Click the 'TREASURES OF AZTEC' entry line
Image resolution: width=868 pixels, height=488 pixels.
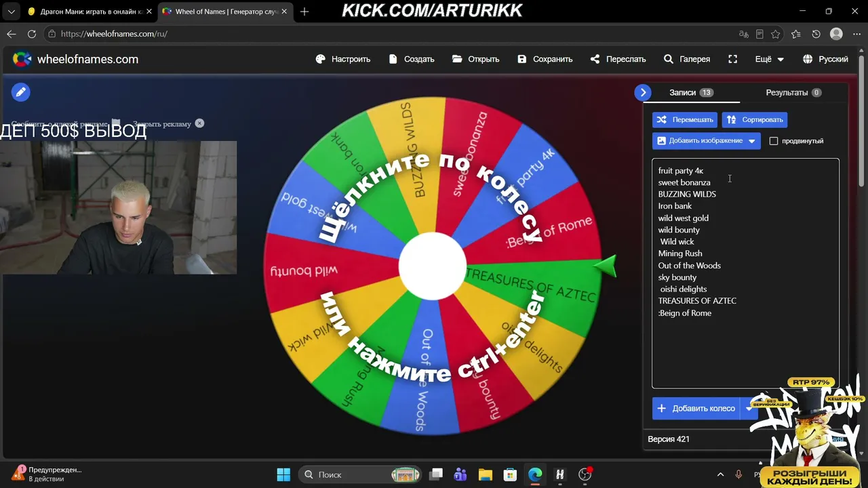(x=697, y=301)
